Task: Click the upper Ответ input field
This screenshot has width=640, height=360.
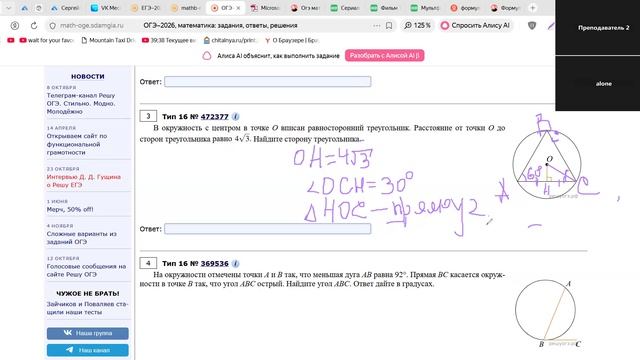Action: click(x=268, y=81)
